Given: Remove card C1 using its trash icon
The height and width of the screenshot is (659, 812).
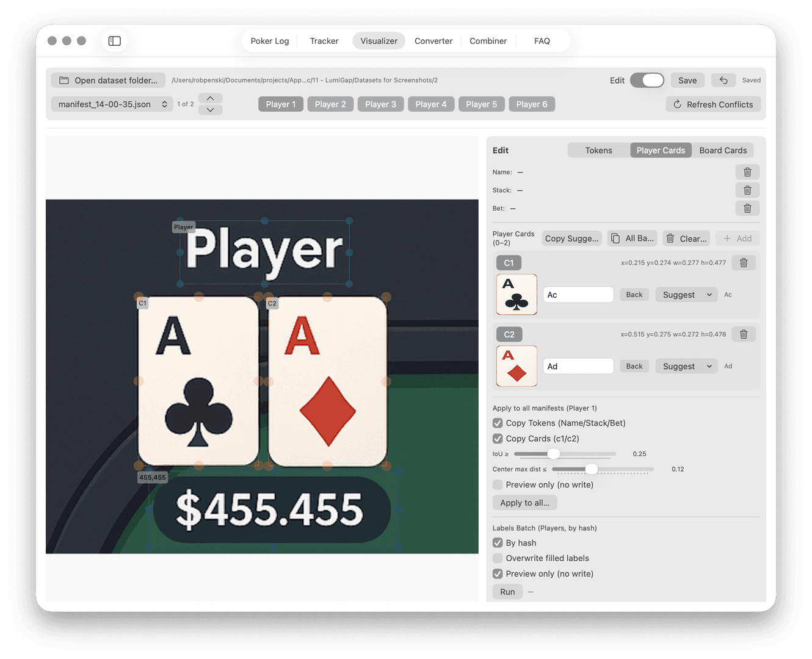Looking at the screenshot, I should (744, 263).
